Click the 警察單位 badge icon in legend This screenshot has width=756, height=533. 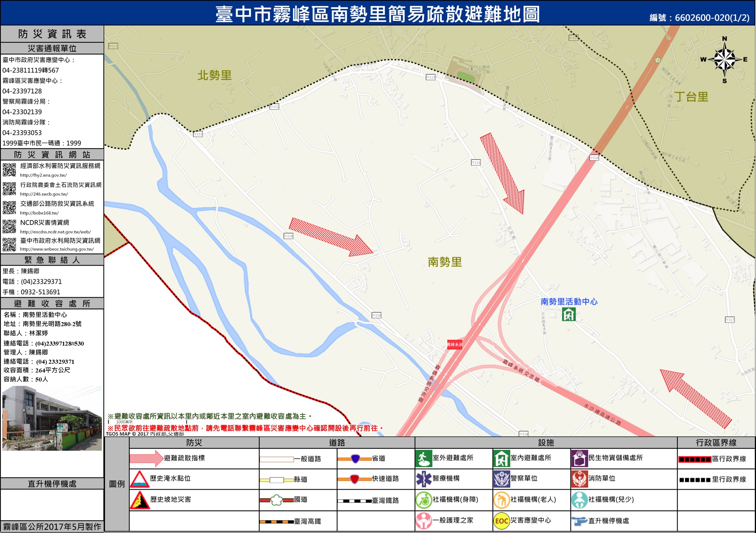502,479
